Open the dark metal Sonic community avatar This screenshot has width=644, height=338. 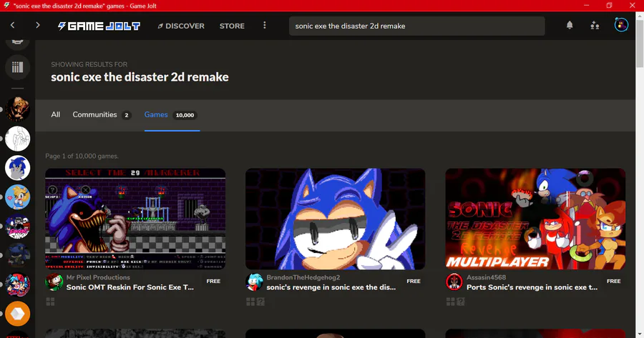pyautogui.click(x=17, y=256)
